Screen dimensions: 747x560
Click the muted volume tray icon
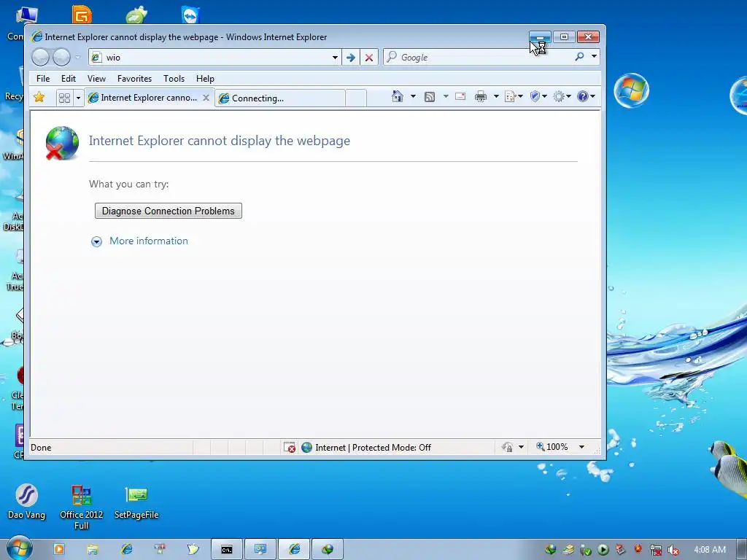point(673,551)
